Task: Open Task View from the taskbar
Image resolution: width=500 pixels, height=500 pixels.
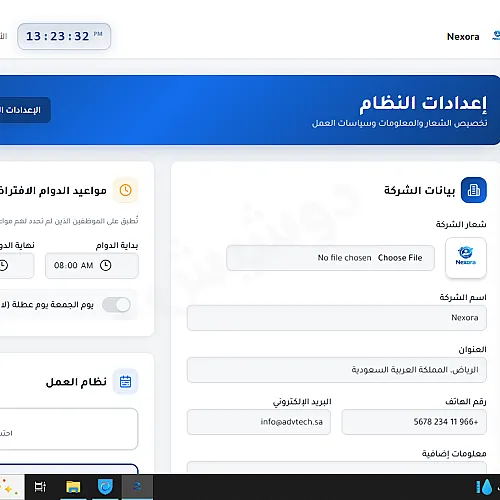Action: click(40, 487)
